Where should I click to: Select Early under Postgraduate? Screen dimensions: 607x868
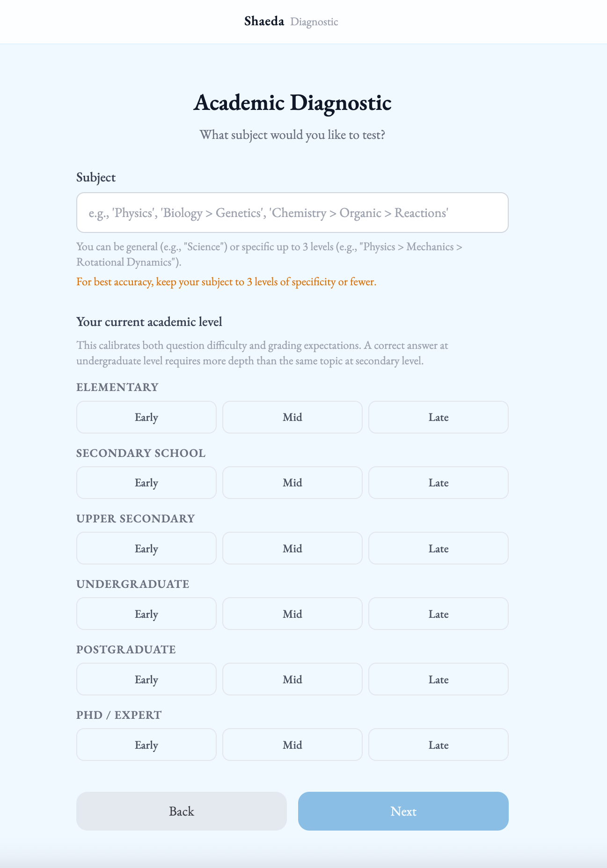146,679
